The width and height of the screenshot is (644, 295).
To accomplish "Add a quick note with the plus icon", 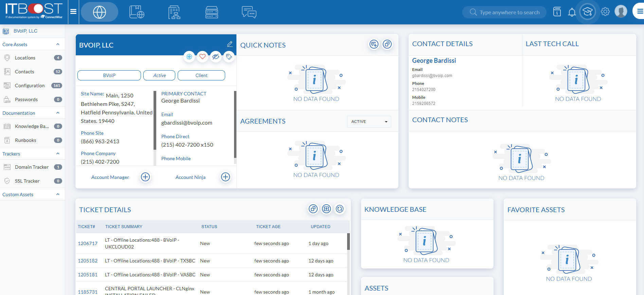I will 374,44.
